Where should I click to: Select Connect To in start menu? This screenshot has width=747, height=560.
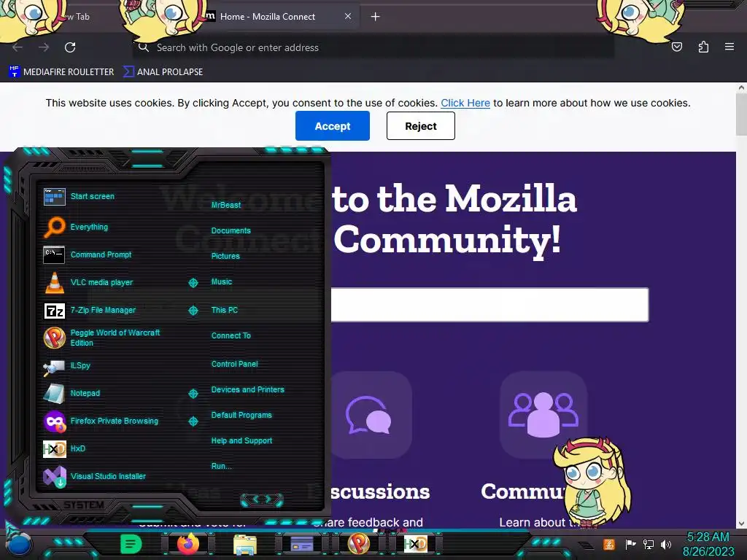tap(231, 335)
